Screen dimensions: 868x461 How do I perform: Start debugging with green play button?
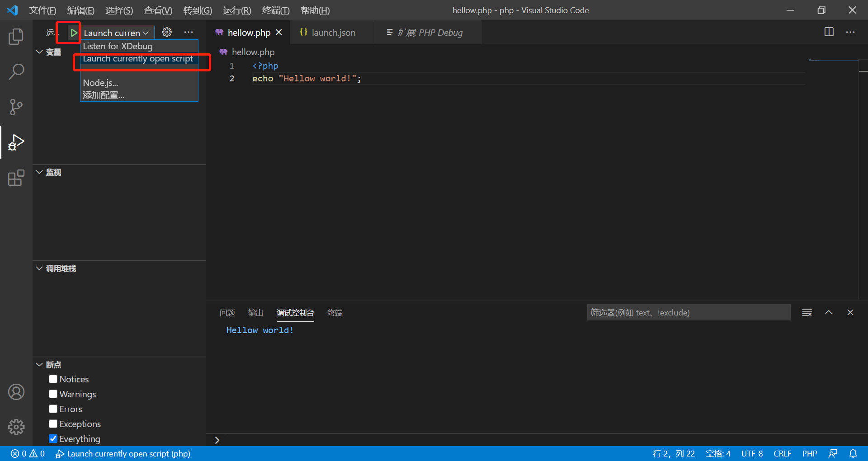tap(73, 33)
